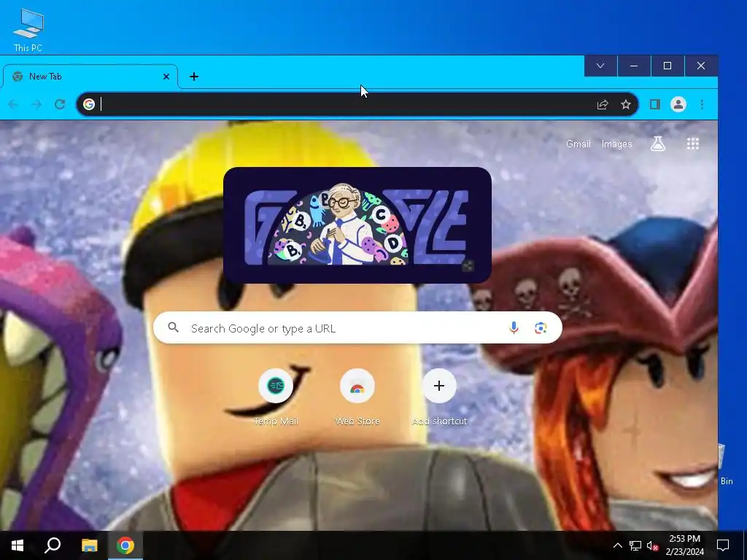Select the This PC desktop icon
747x560 pixels.
point(28,30)
